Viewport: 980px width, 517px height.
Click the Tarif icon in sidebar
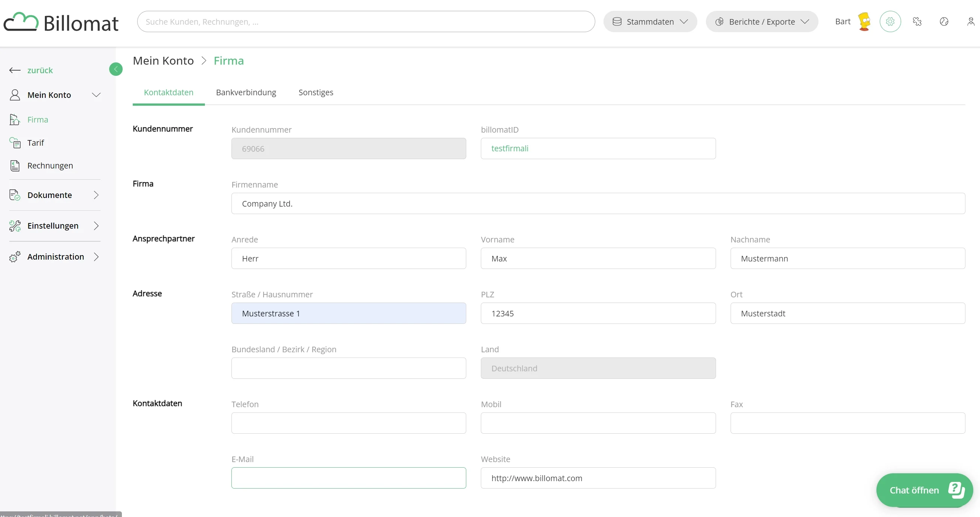point(15,143)
